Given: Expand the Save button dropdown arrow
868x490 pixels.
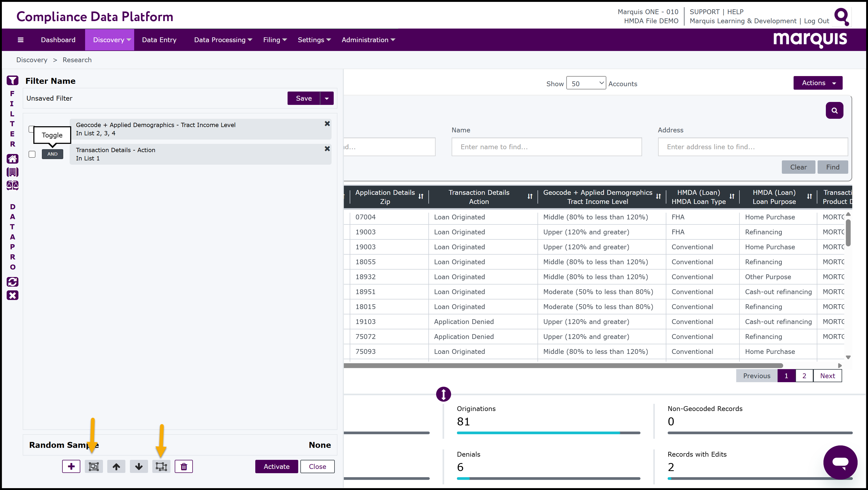Looking at the screenshot, I should 327,98.
